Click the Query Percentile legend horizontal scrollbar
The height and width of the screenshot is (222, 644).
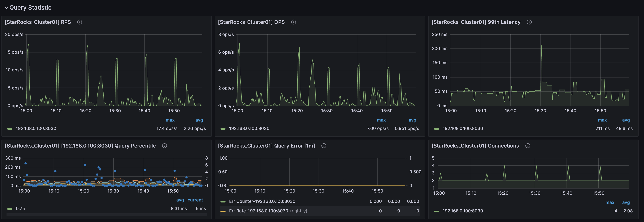pyautogui.click(x=106, y=215)
